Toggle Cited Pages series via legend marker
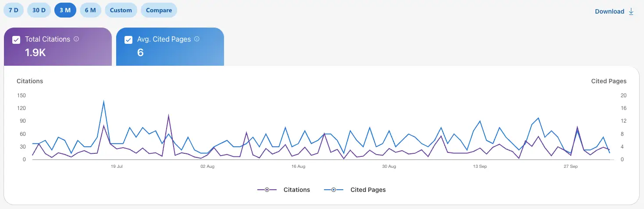Viewport: 644px width, 209px height. (334, 190)
